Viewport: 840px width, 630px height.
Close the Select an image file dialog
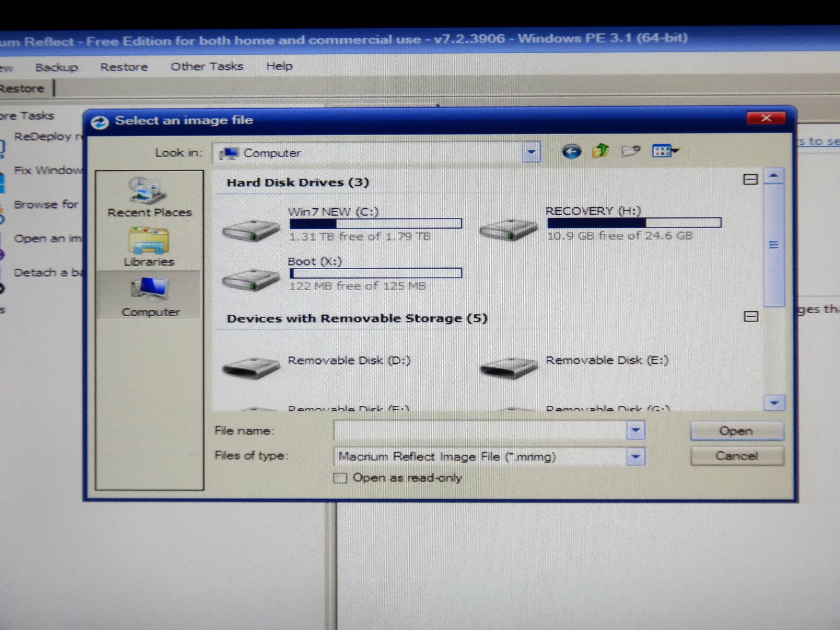(x=766, y=118)
